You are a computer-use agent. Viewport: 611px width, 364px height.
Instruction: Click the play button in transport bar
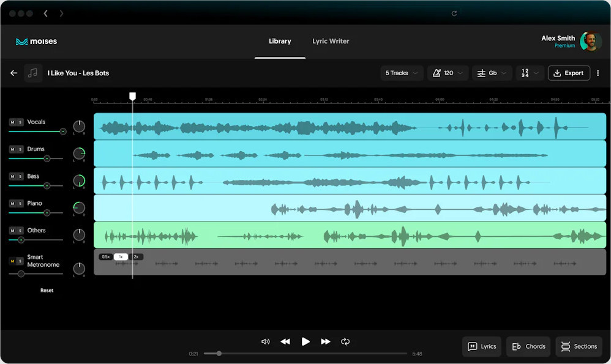pos(305,341)
